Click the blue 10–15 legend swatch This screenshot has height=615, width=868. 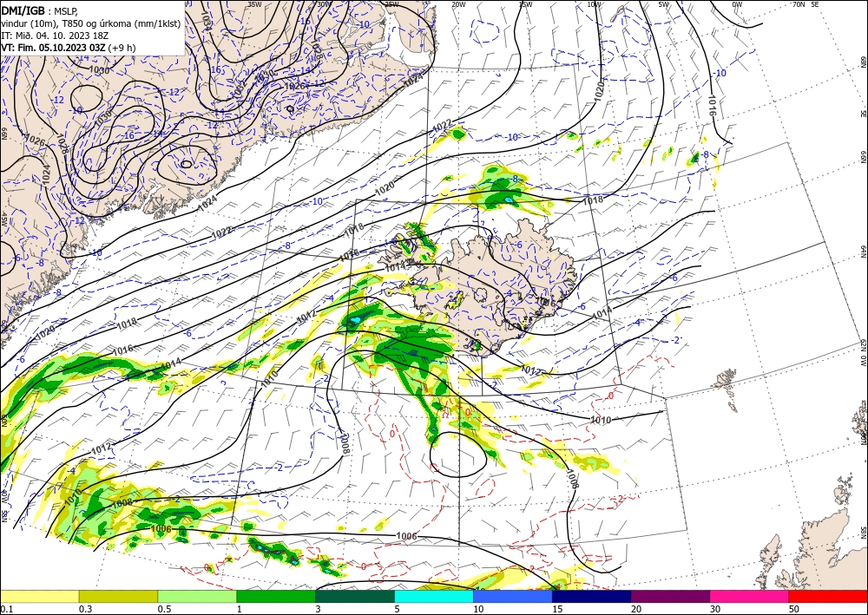513,596
